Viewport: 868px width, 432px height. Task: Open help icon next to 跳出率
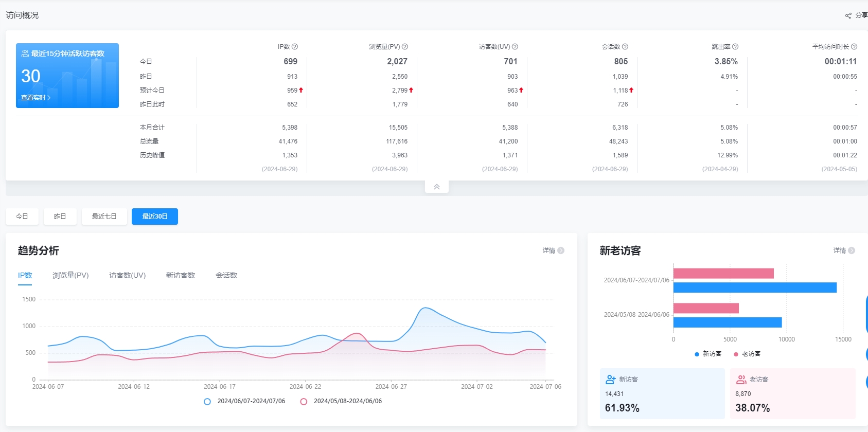pyautogui.click(x=735, y=47)
